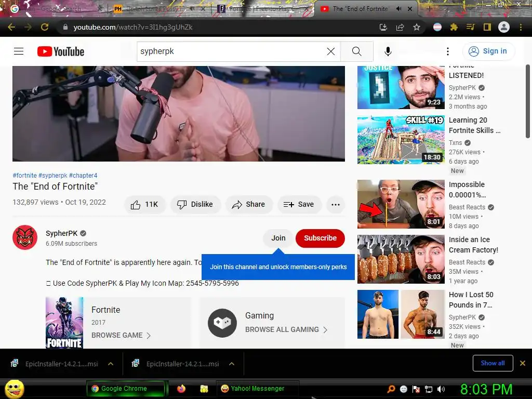The height and width of the screenshot is (399, 532).
Task: Select Google Chrome taskbar button
Action: 125,389
